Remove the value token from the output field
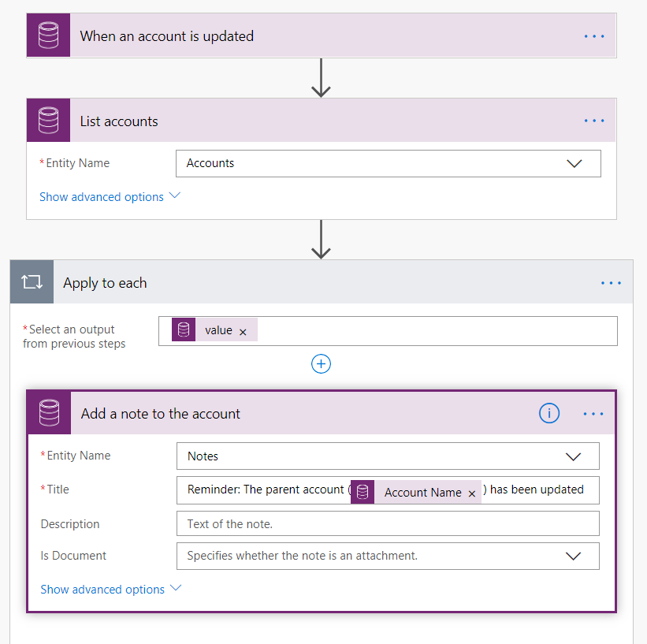Screen dimensions: 647x644 pos(243,332)
